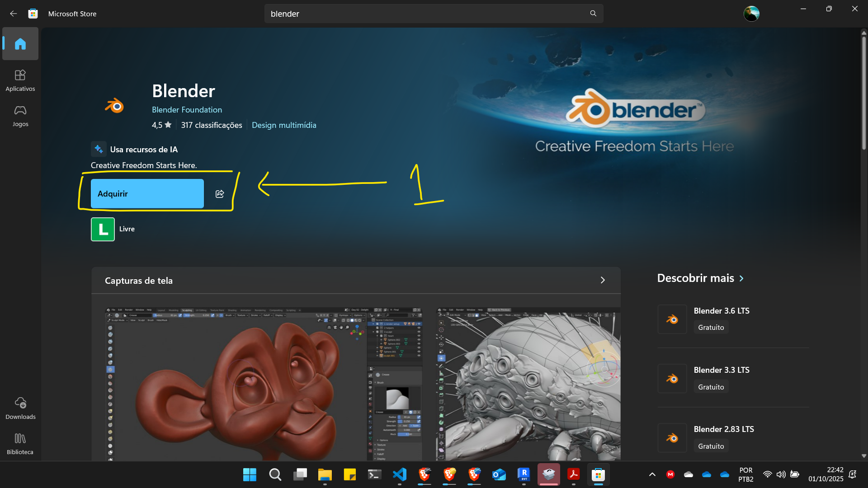
Task: Open the monkey sculpt screenshot thumbnail
Action: tap(264, 384)
